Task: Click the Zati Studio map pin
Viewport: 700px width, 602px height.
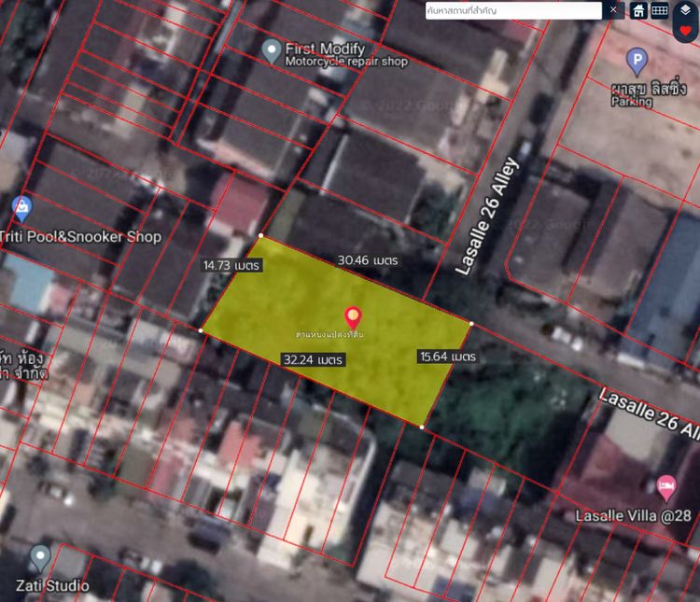Action: 39,557
